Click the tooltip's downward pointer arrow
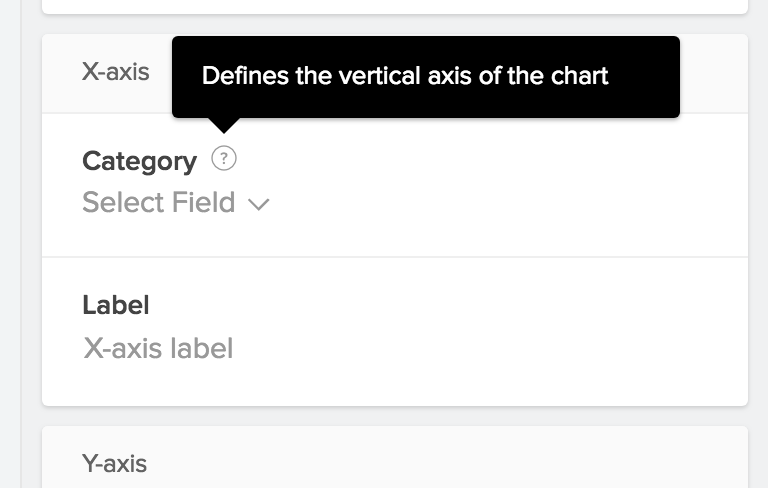Viewport: 768px width, 488px height. coord(225,124)
